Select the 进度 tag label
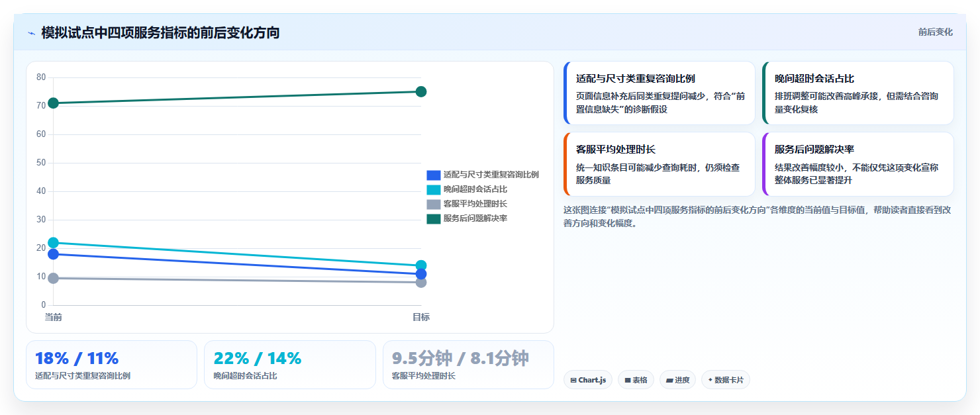The image size is (980, 415). (x=682, y=380)
